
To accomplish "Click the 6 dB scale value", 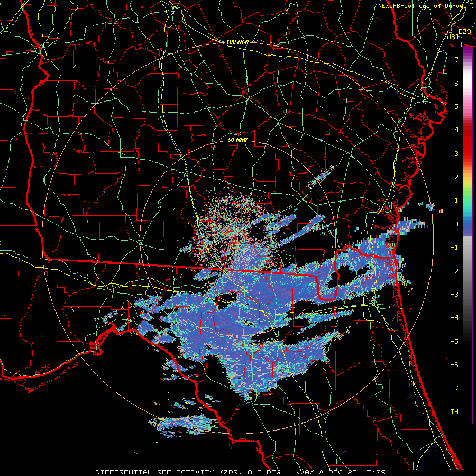I will [456, 83].
